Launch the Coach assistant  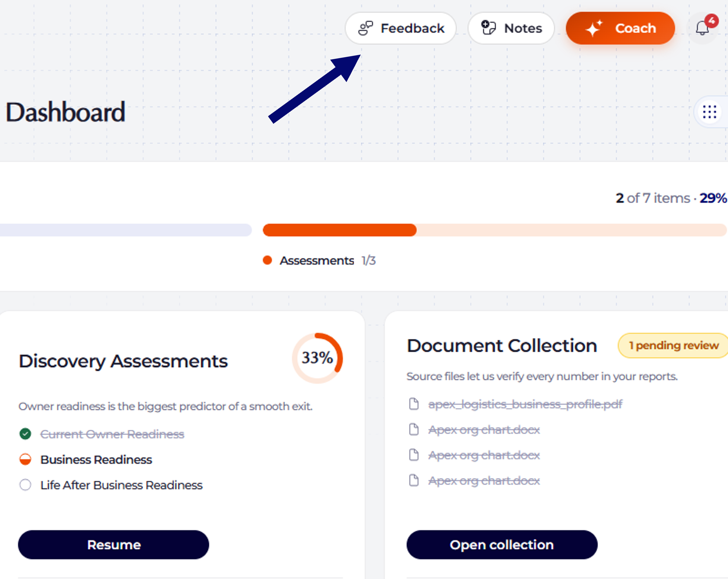(620, 28)
